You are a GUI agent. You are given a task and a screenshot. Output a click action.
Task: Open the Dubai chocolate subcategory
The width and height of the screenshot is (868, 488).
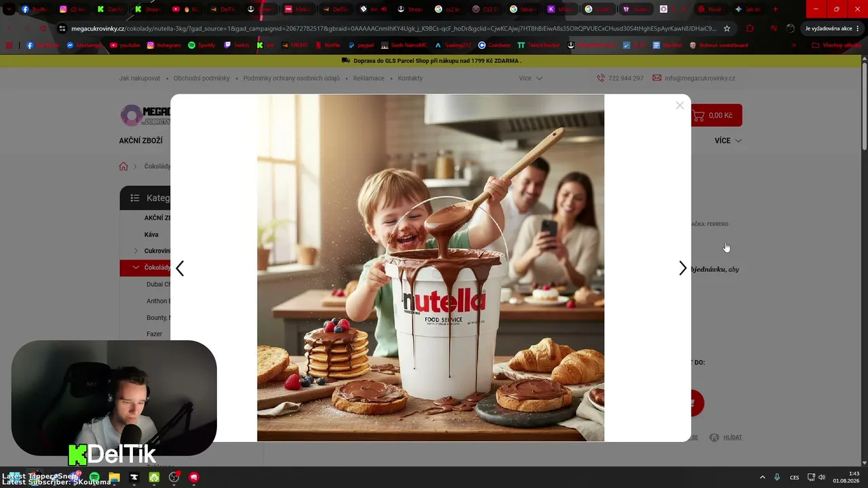point(159,284)
